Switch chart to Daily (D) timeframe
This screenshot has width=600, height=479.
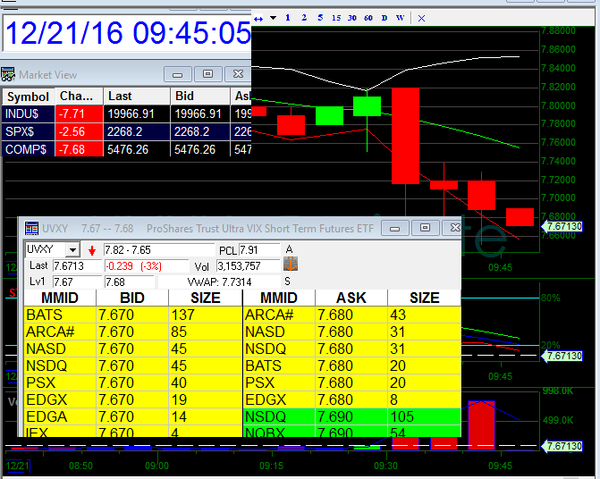385,17
